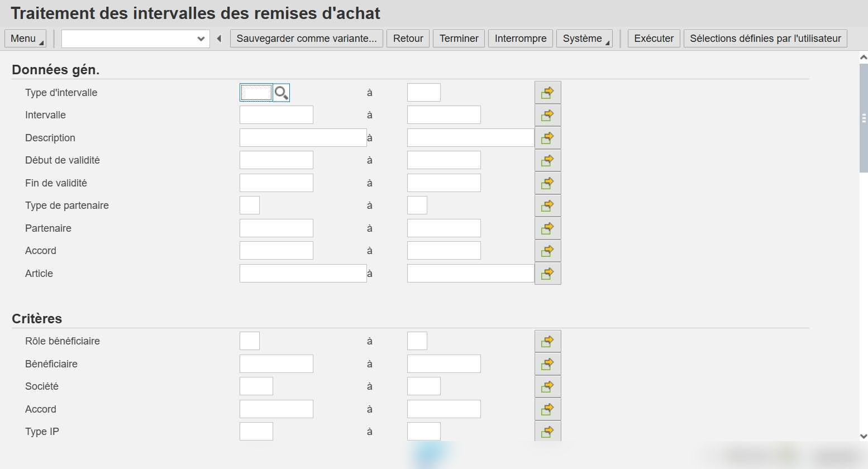Click the scrollbar down arrow

864,436
